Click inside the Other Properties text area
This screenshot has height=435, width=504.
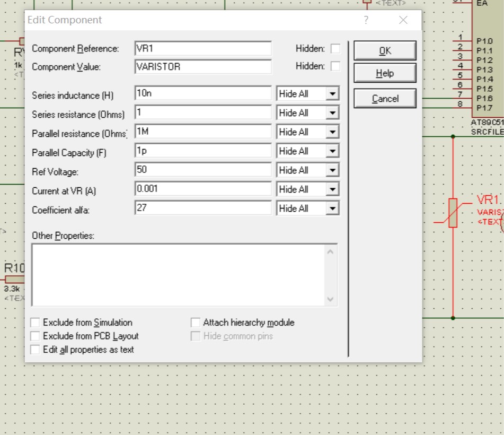tap(179, 275)
